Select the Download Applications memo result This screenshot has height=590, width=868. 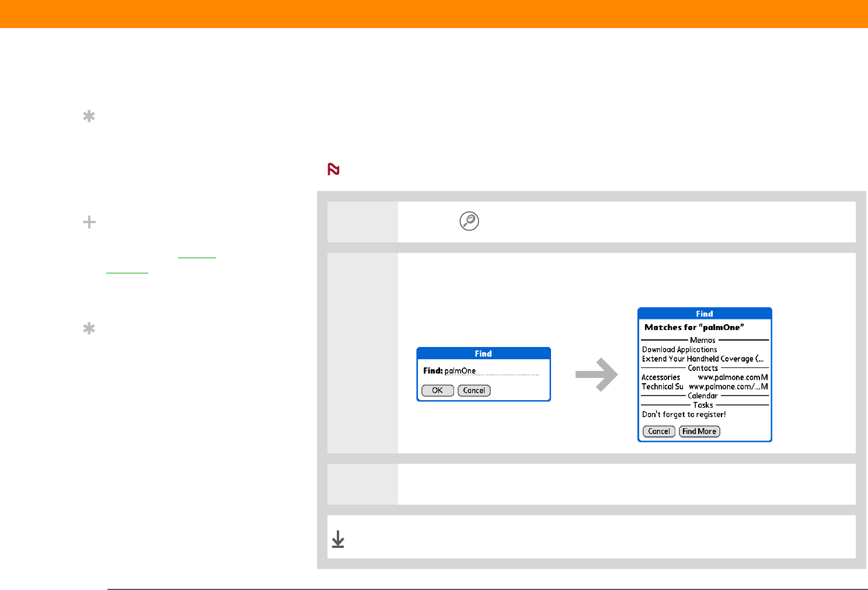pyautogui.click(x=679, y=349)
